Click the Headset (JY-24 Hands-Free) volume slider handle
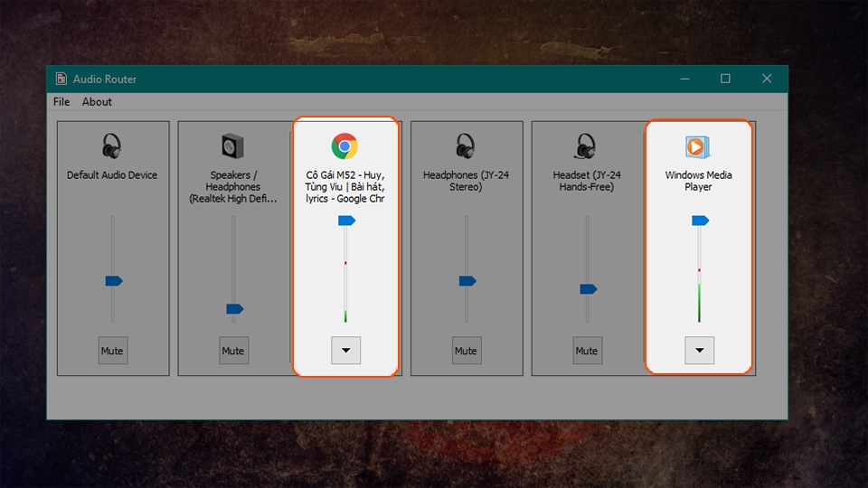 589,289
